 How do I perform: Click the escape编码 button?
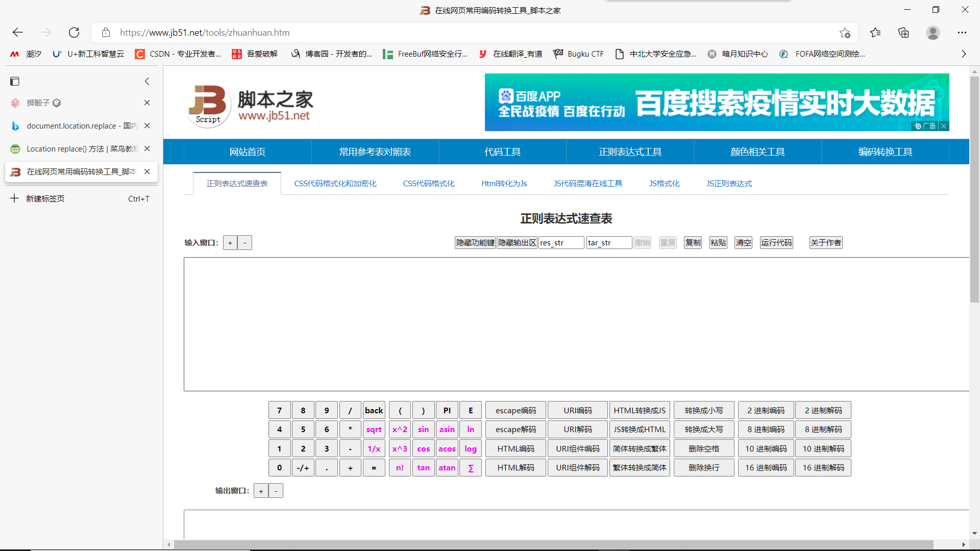click(x=516, y=410)
